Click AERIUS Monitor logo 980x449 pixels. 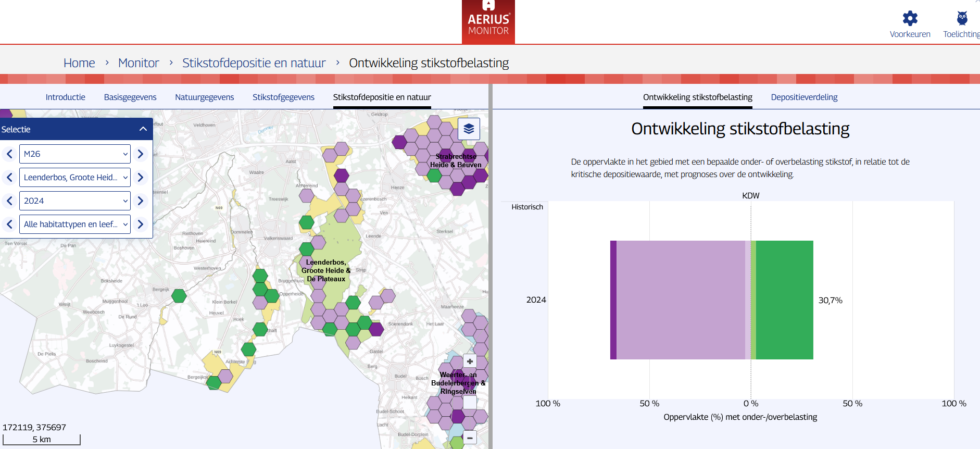coord(488,22)
